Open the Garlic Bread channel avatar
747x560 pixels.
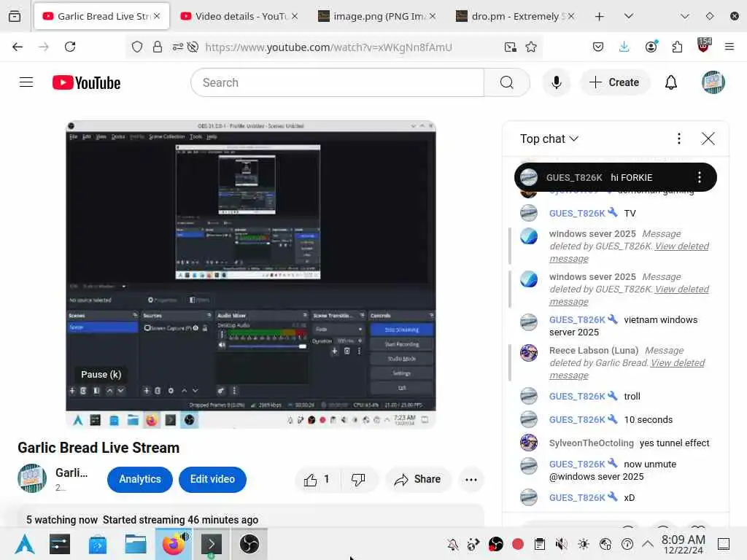[32, 478]
